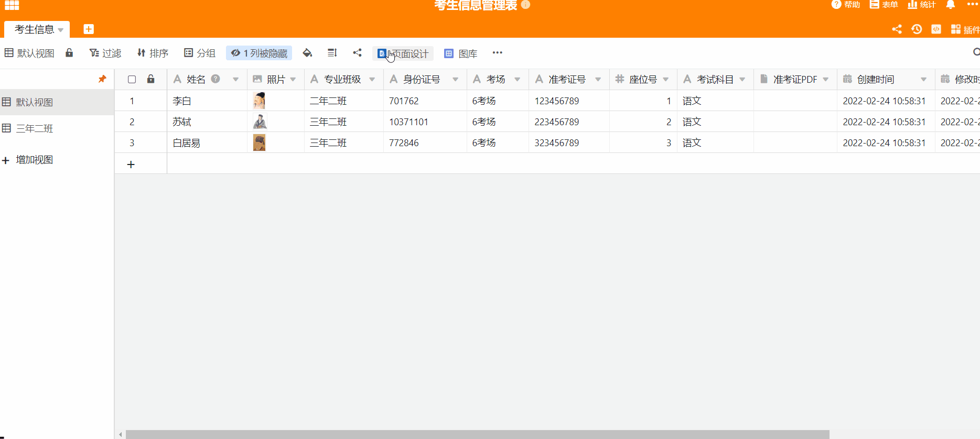Open the 过滤 filter options
This screenshot has width=980, height=439.
[105, 53]
